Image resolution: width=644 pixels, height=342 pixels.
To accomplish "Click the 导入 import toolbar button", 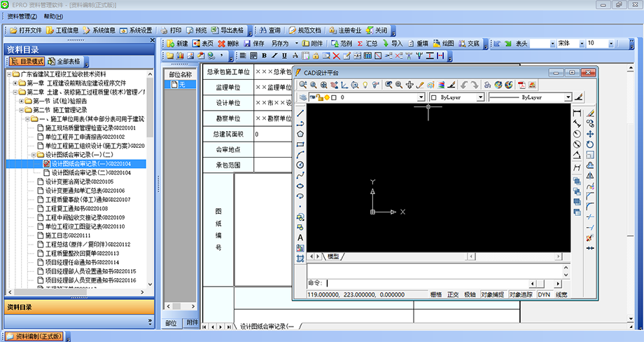I will point(393,43).
